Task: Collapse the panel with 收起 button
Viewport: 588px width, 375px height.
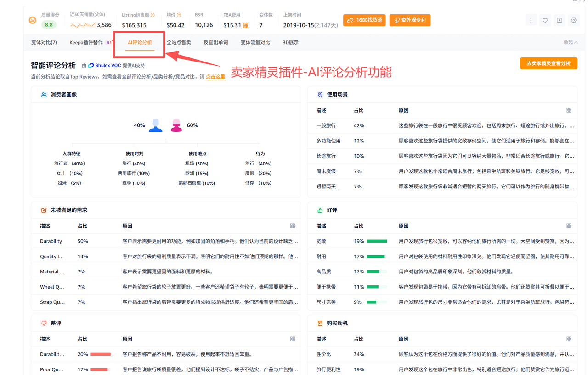Action: tap(571, 42)
